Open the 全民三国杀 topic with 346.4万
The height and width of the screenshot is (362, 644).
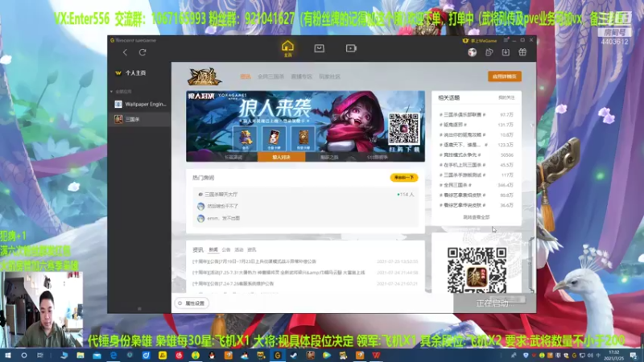click(x=477, y=185)
